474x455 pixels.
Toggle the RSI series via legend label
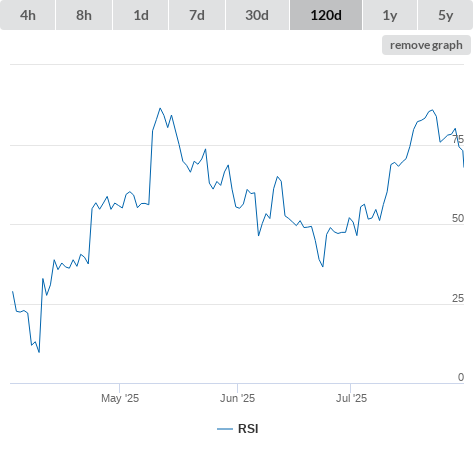248,429
